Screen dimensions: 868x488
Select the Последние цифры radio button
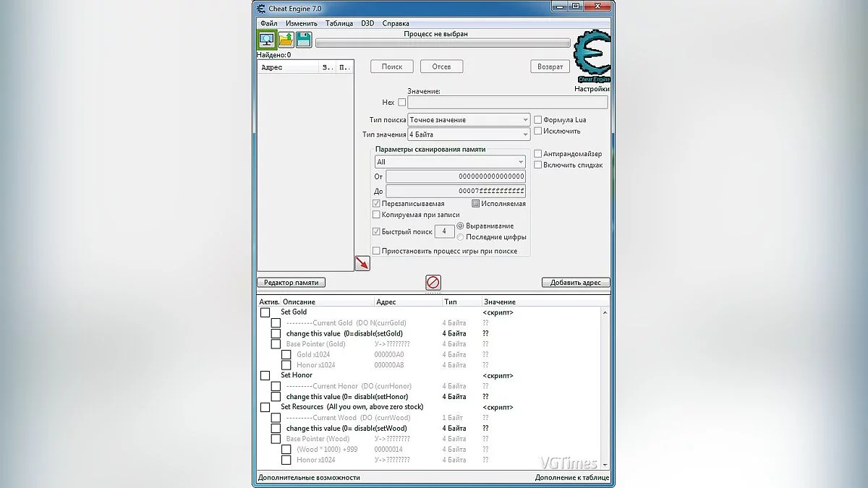[460, 237]
